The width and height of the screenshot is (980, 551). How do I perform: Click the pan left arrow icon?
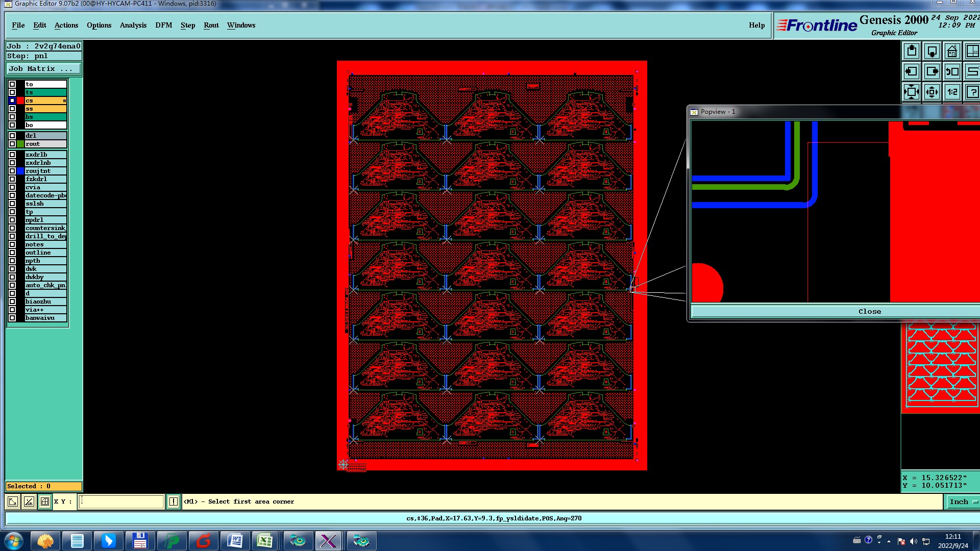pos(912,71)
